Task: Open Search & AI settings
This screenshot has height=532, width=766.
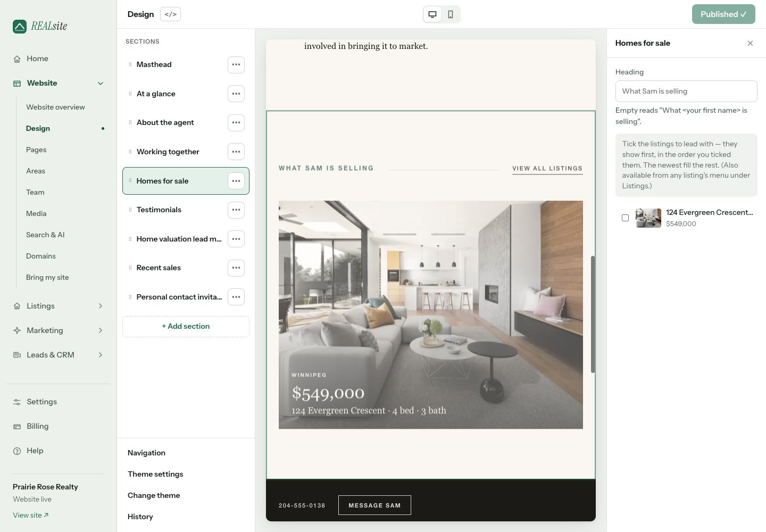Action: [45, 235]
